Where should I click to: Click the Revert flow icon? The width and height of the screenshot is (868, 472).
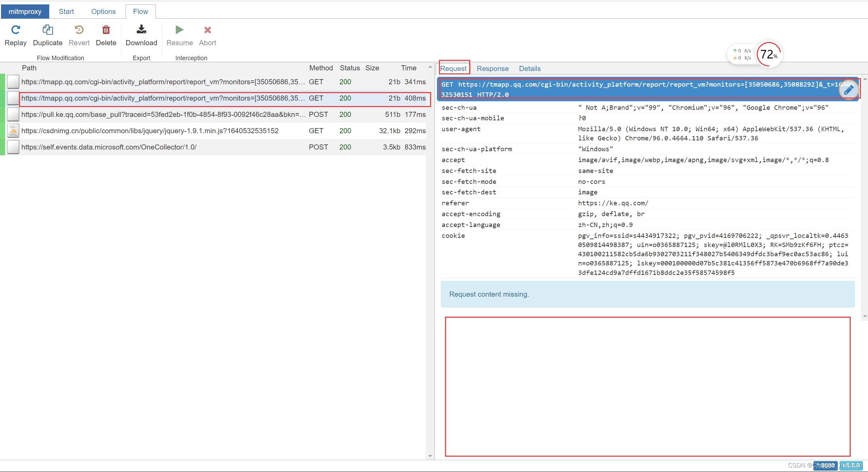(79, 30)
